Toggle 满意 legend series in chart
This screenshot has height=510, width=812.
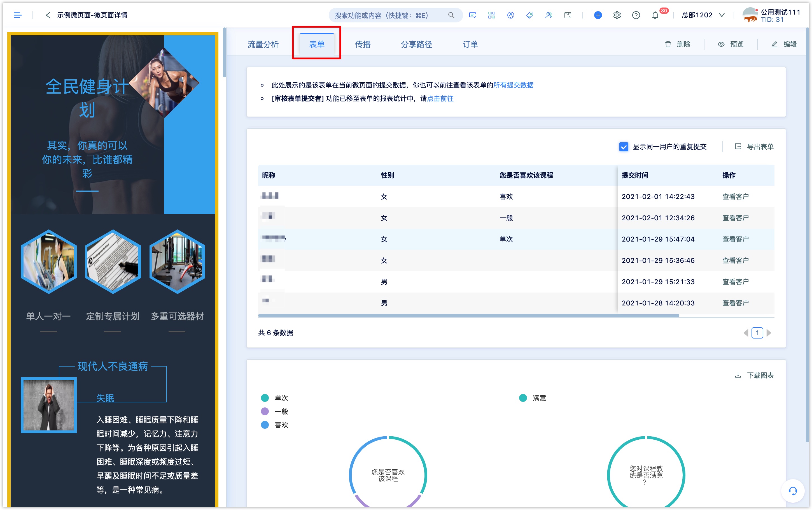click(533, 398)
